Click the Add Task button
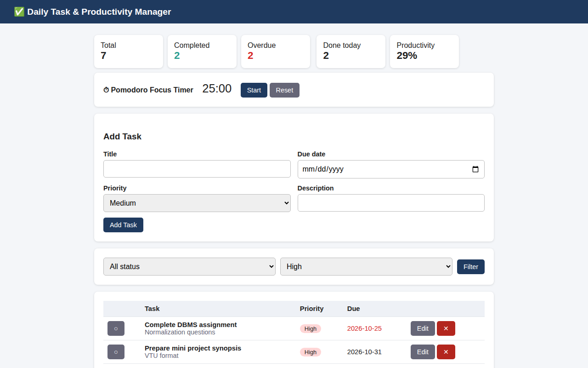Viewport: 588px width, 368px height. click(123, 225)
